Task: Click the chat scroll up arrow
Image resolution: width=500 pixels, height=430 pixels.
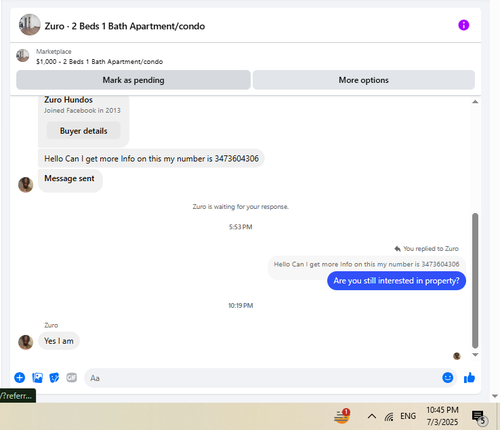Action: coord(475,102)
